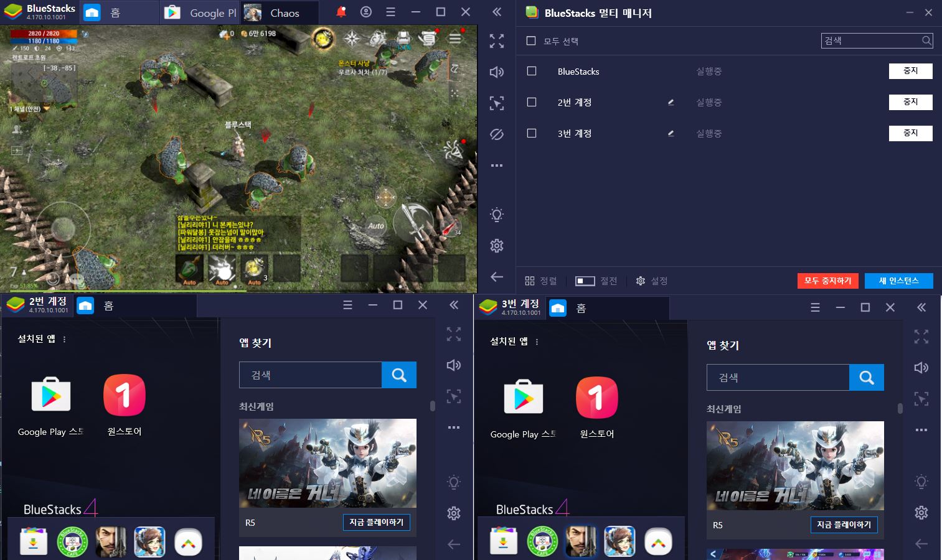Screen dimensions: 942x560
Task: Open 원스토어 app in 3번 계정 window
Action: [x=597, y=398]
